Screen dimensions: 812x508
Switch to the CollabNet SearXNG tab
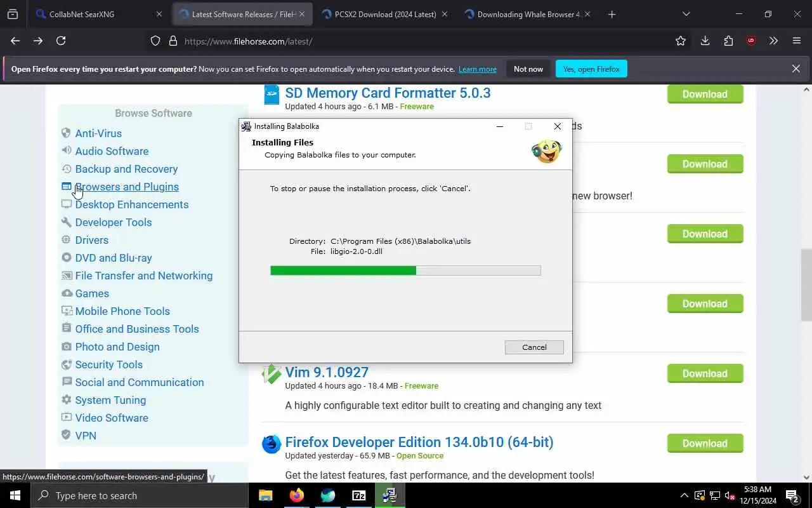coord(100,14)
